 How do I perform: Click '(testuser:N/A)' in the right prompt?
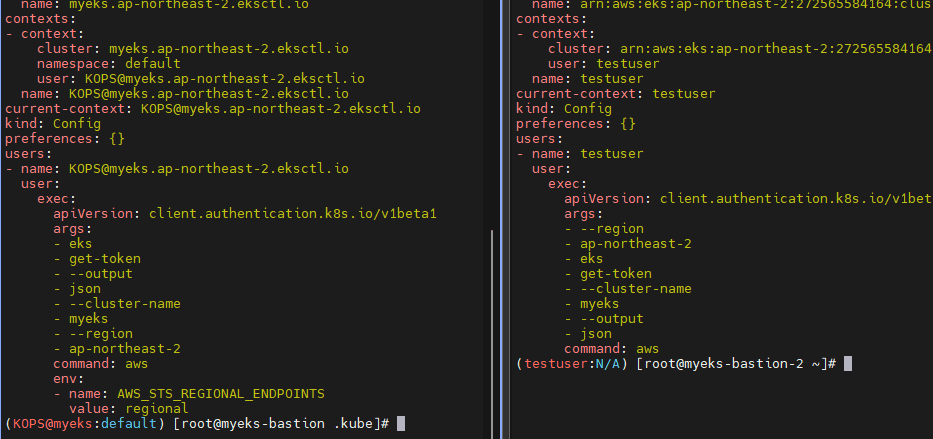[x=571, y=363]
